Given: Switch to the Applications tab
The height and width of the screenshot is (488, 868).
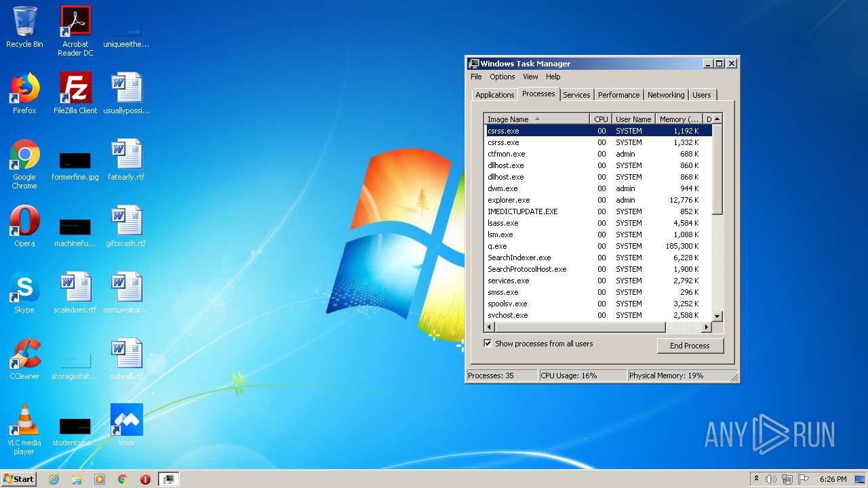Looking at the screenshot, I should (x=495, y=95).
